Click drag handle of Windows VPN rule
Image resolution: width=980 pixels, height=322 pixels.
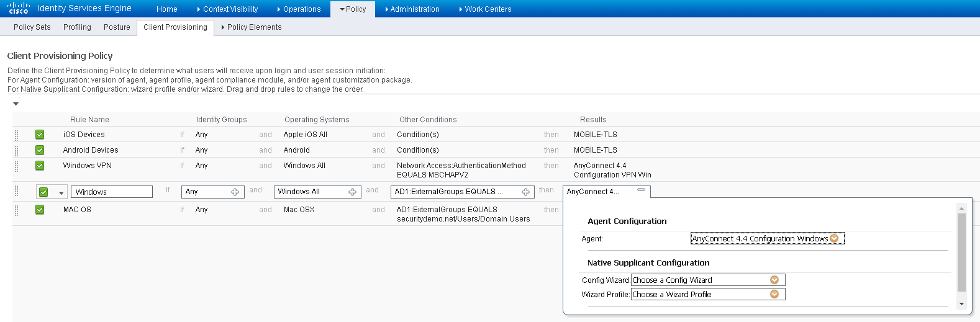pyautogui.click(x=17, y=166)
